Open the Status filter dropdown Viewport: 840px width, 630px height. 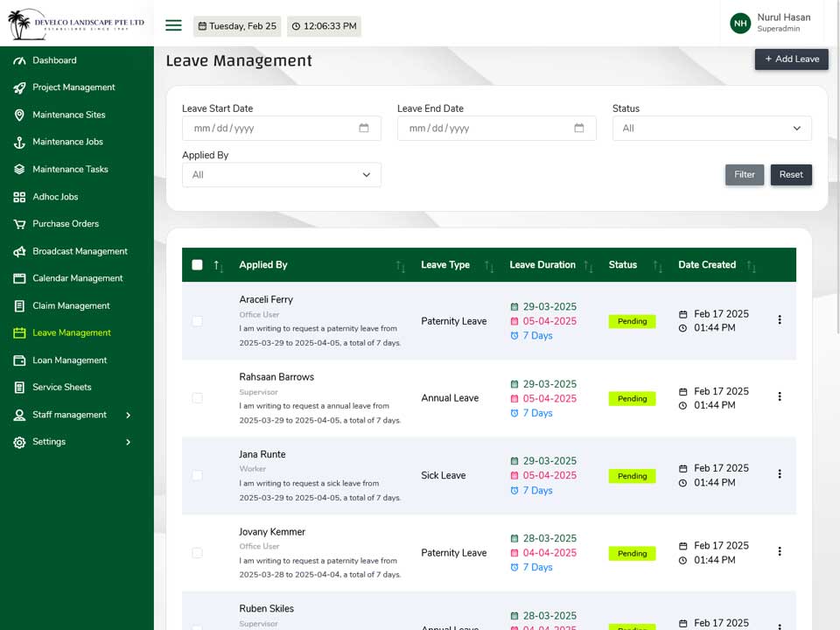click(712, 129)
